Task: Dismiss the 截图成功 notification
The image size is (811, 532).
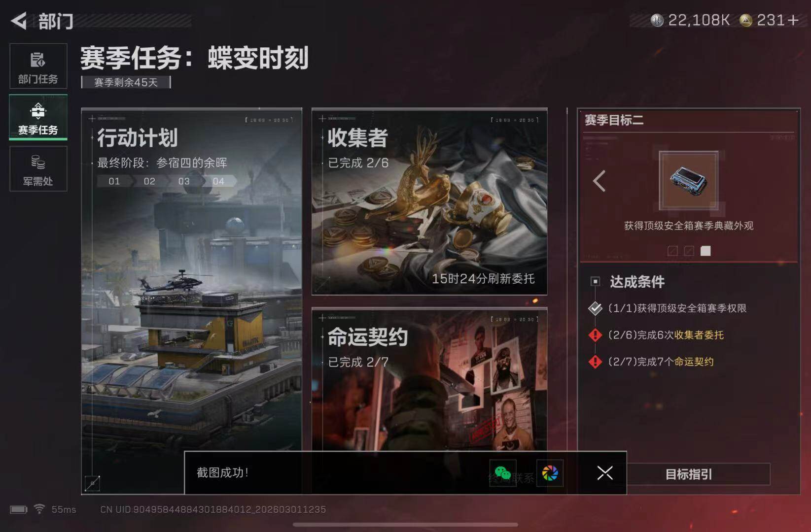Action: pyautogui.click(x=605, y=473)
